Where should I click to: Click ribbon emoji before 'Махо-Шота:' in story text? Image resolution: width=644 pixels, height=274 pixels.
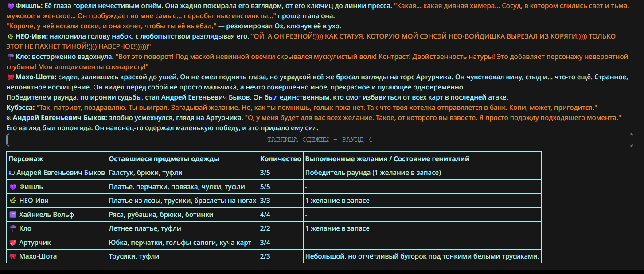pos(11,77)
